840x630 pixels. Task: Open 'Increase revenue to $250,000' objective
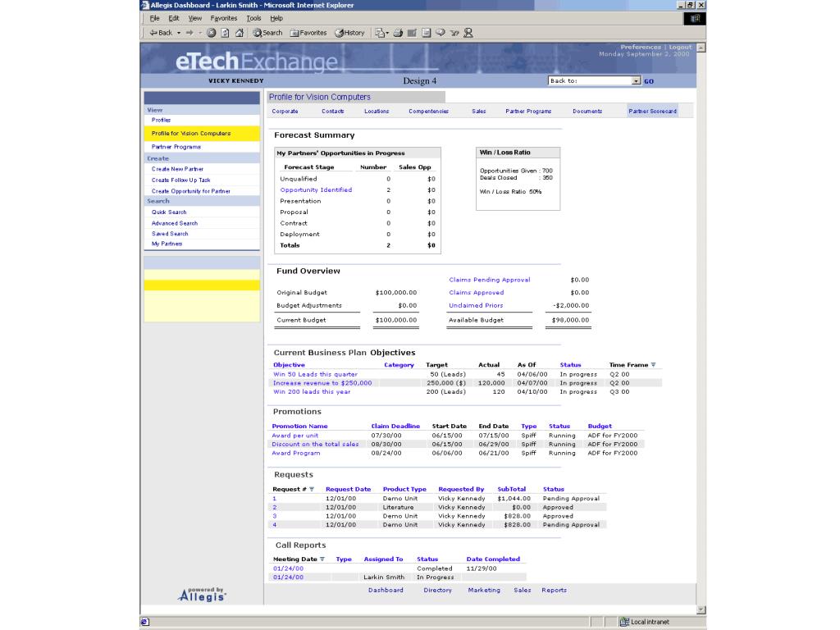pyautogui.click(x=322, y=383)
